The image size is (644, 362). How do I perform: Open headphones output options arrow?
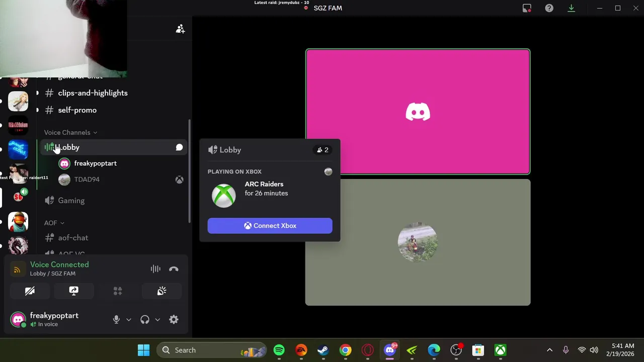pyautogui.click(x=157, y=320)
